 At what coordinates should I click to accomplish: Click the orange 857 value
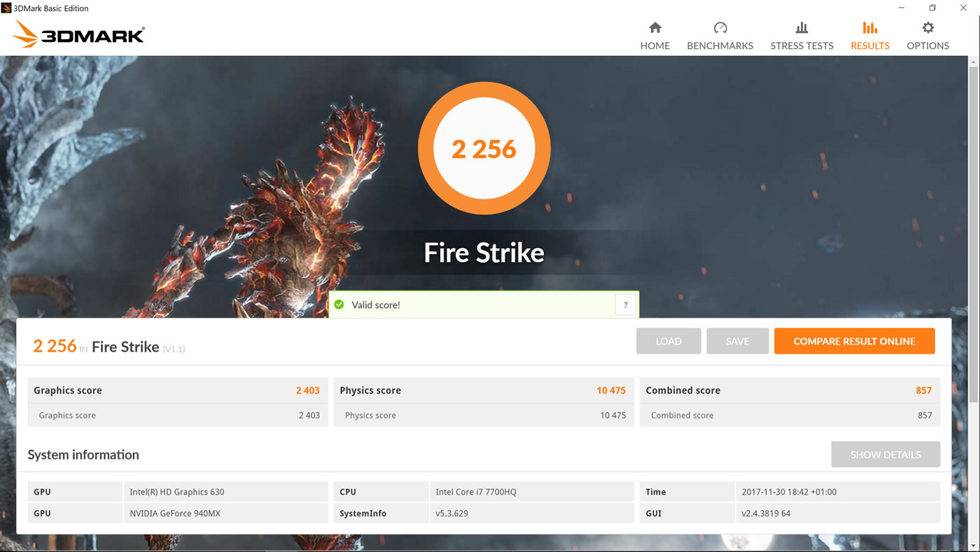(924, 390)
